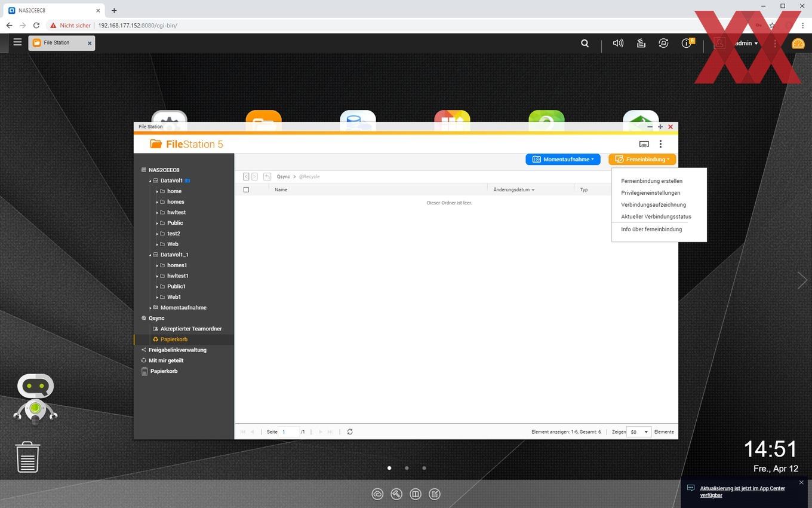
Task: Open the volume control speaker icon
Action: coord(618,43)
